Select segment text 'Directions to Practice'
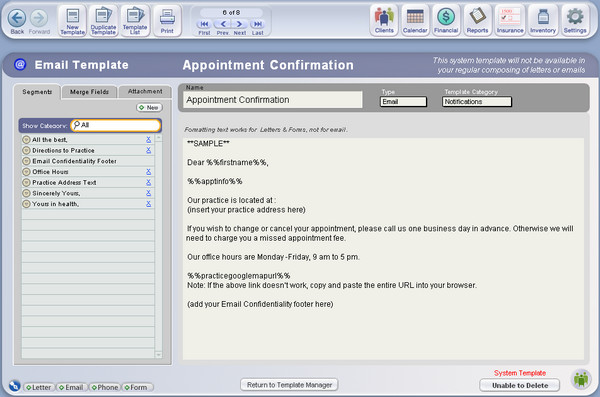The image size is (600, 397). click(x=63, y=150)
